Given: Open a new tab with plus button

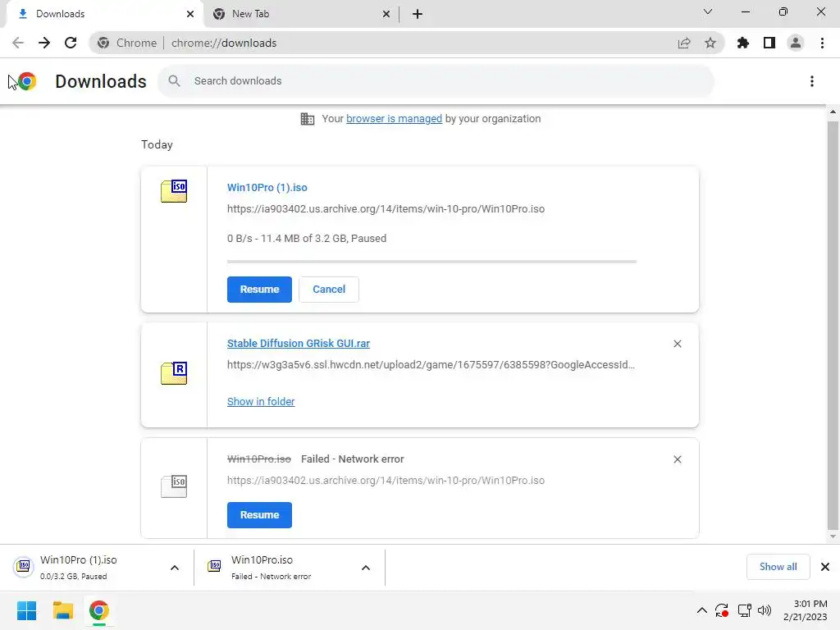Looking at the screenshot, I should [418, 14].
